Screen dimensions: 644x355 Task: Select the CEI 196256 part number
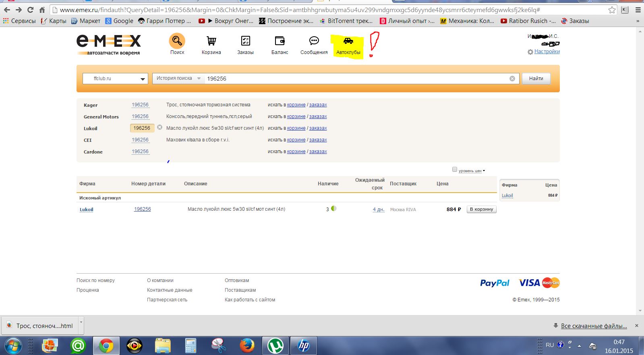click(x=140, y=140)
